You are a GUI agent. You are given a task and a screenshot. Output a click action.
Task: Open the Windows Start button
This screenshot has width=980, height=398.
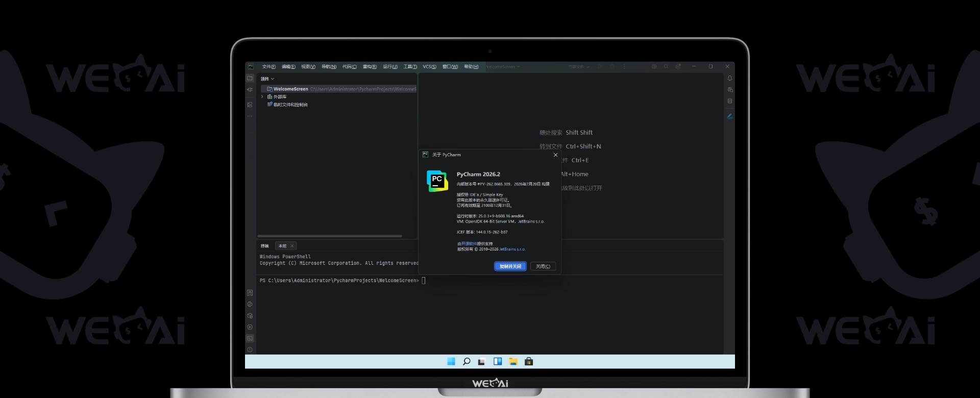click(x=451, y=361)
